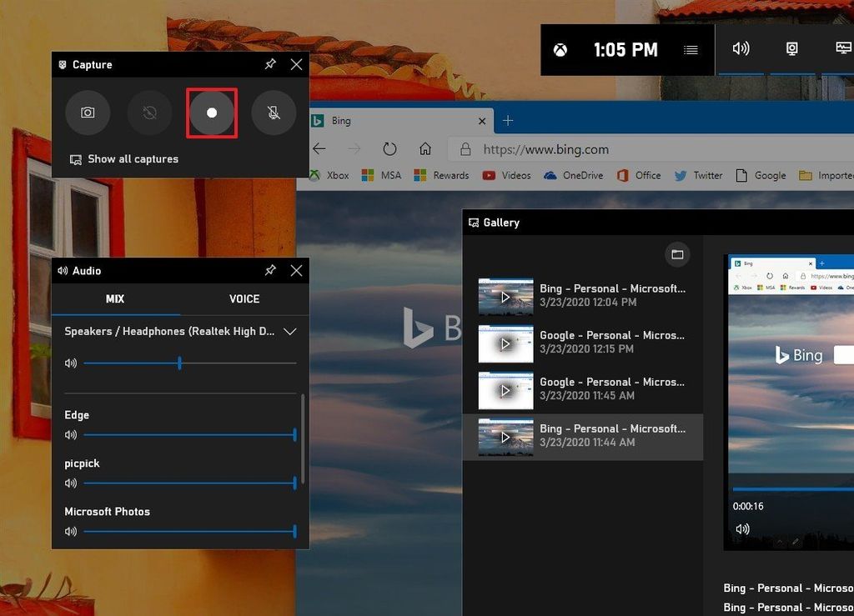This screenshot has width=854, height=616.
Task: Mute the Edge volume icon
Action: click(71, 435)
